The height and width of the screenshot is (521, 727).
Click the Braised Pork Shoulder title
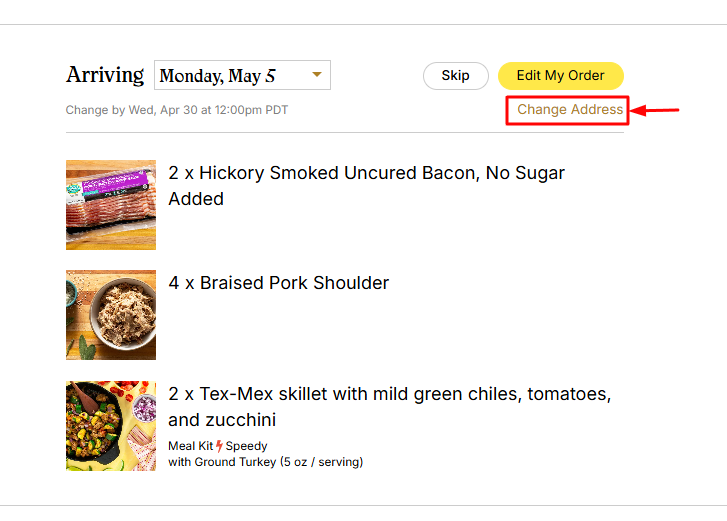[279, 283]
